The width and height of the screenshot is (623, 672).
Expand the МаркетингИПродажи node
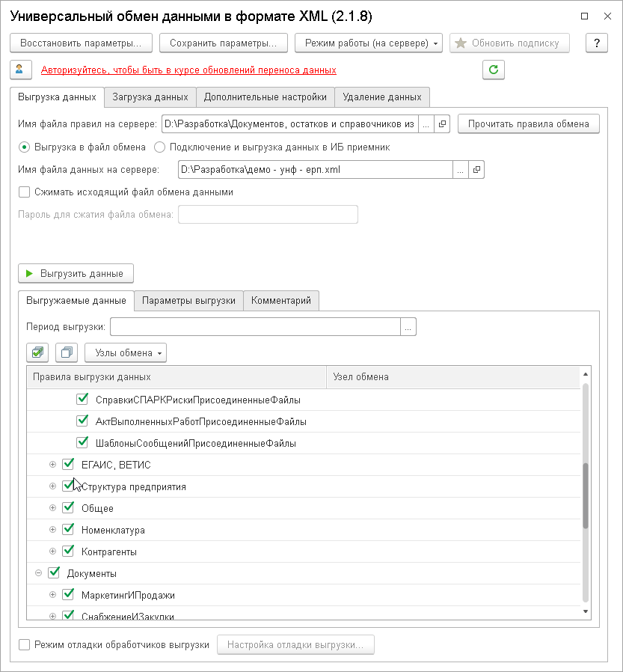[x=52, y=595]
